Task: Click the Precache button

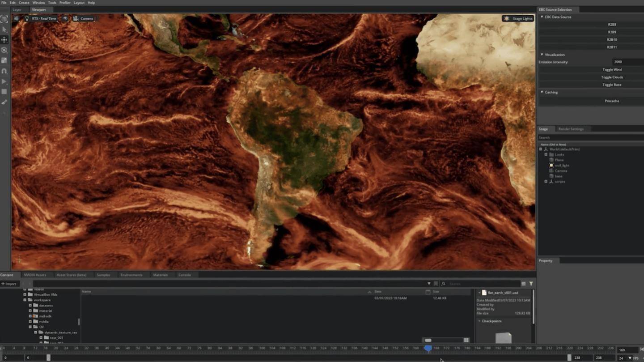Action: pos(612,101)
